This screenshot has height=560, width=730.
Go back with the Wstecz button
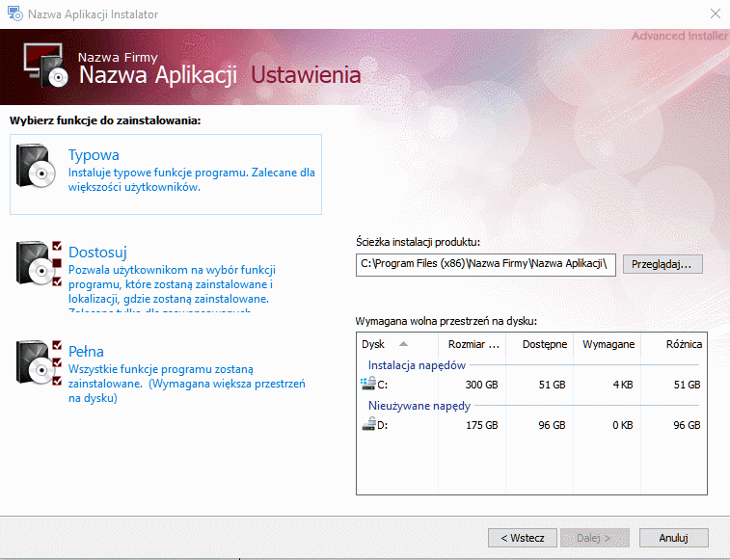tap(523, 538)
